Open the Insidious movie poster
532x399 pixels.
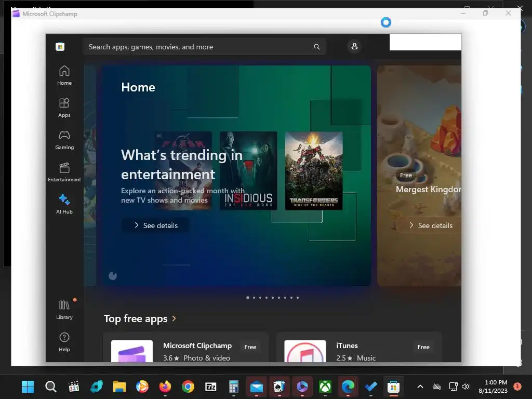pyautogui.click(x=248, y=170)
